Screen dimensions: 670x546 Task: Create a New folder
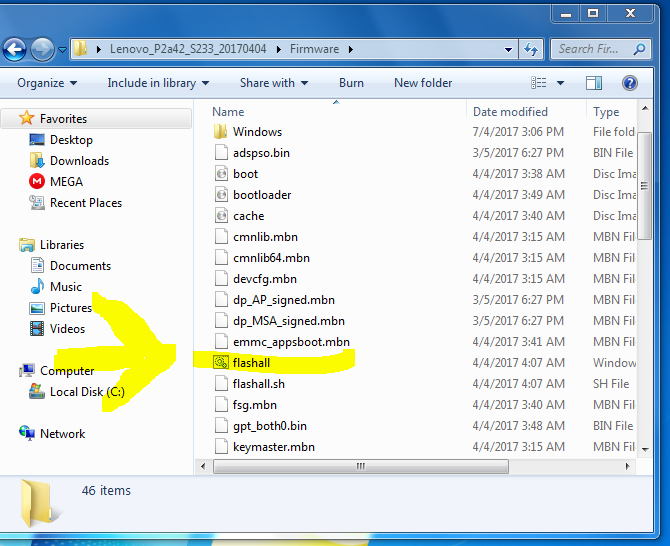click(423, 83)
